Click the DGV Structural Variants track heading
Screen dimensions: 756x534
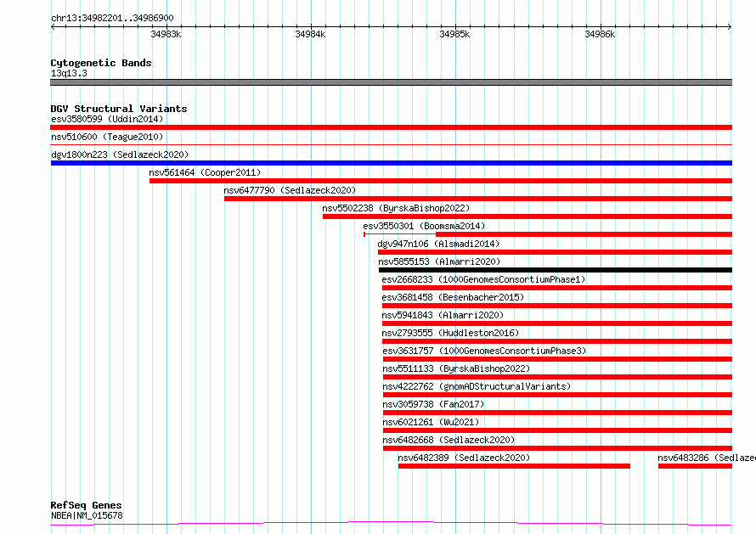[x=119, y=109]
